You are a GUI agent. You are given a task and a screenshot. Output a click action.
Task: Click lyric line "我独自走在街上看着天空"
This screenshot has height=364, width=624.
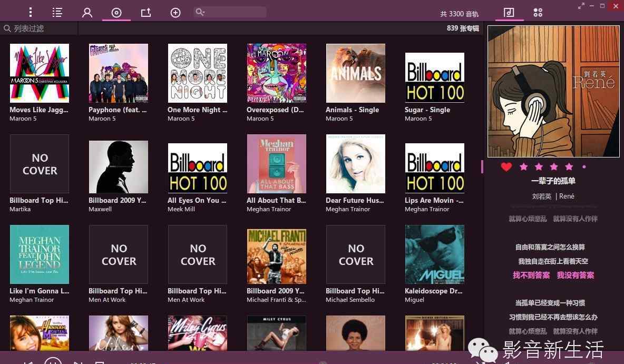tap(553, 261)
